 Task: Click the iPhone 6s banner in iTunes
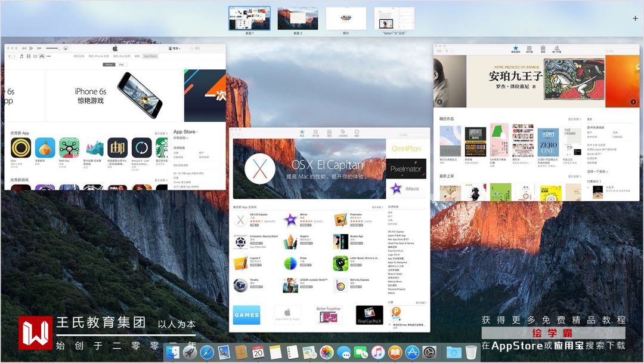(x=115, y=96)
